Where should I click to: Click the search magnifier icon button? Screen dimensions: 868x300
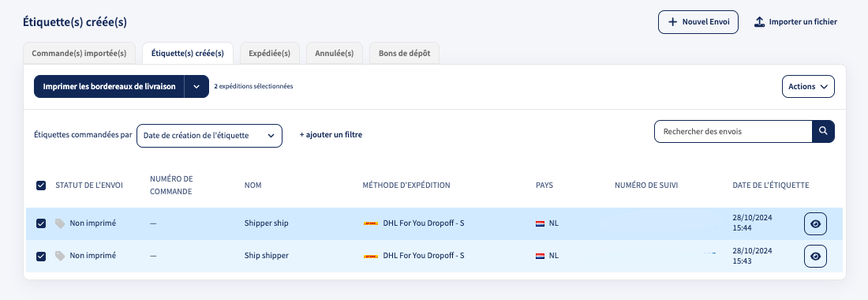(823, 131)
